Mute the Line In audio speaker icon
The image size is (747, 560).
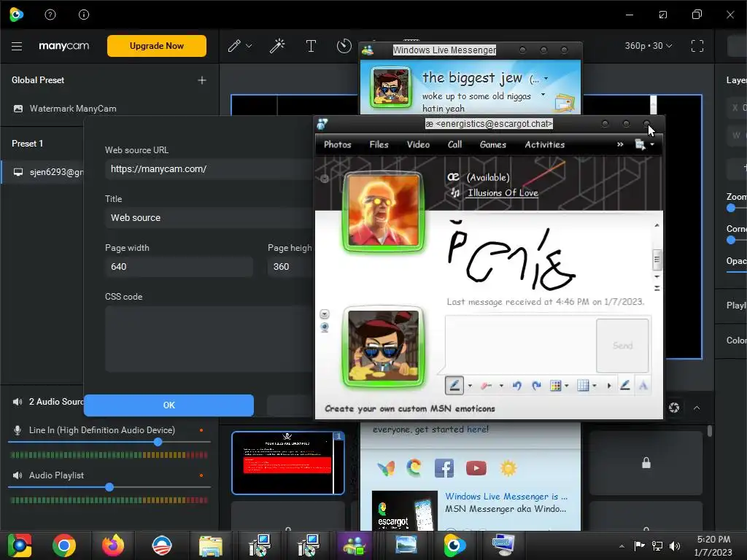click(x=18, y=430)
